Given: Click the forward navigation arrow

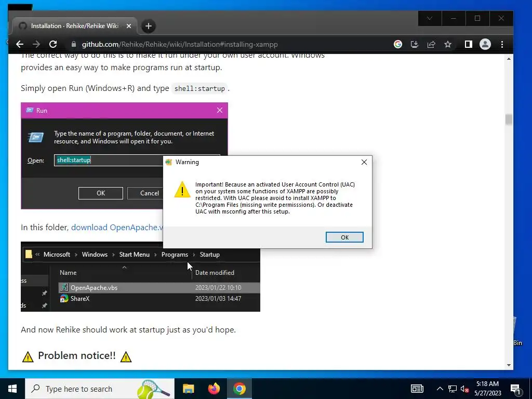Looking at the screenshot, I should point(36,44).
